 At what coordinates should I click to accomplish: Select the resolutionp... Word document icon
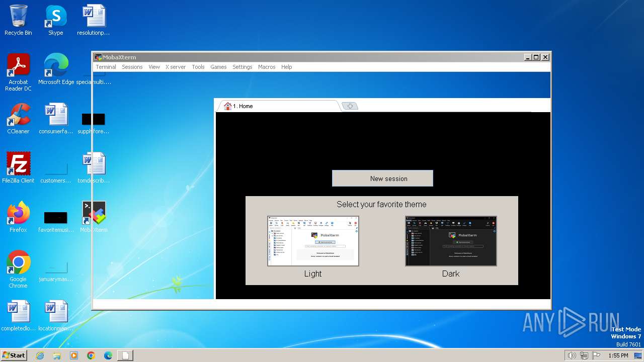93,21
